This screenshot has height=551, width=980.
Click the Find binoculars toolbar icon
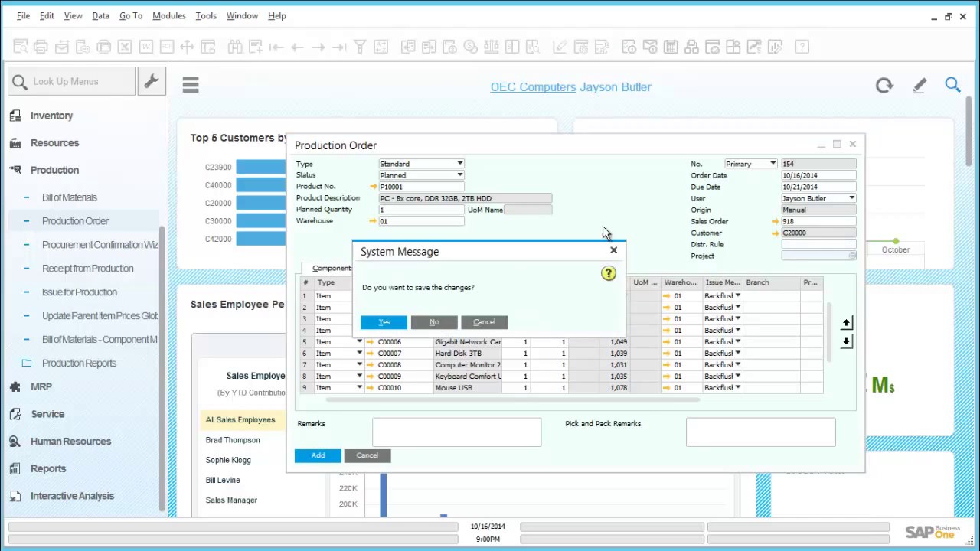click(235, 47)
